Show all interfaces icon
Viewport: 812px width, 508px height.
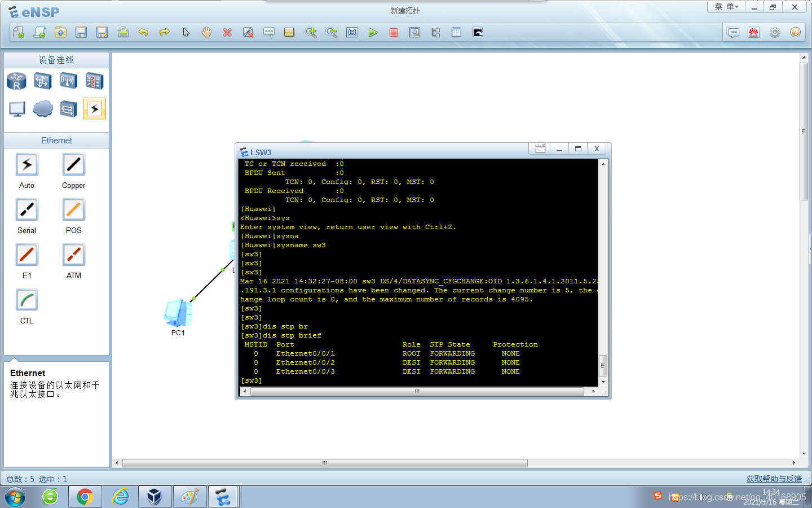pos(435,32)
